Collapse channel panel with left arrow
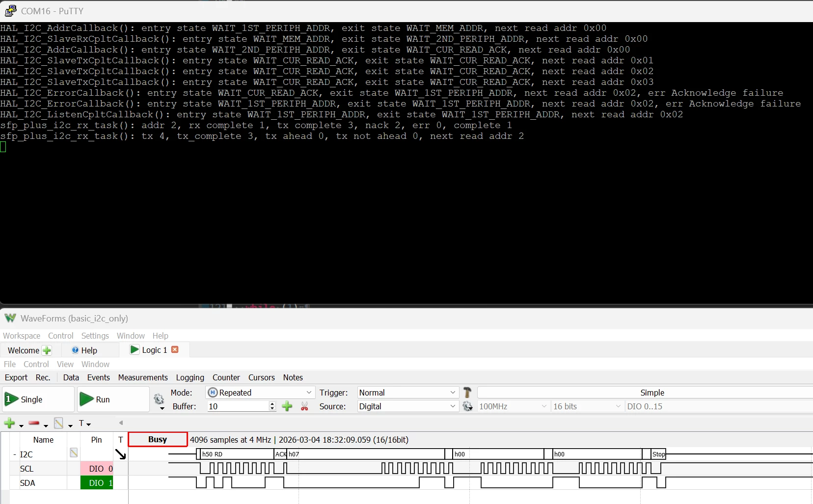Viewport: 813px width, 504px height. point(121,423)
